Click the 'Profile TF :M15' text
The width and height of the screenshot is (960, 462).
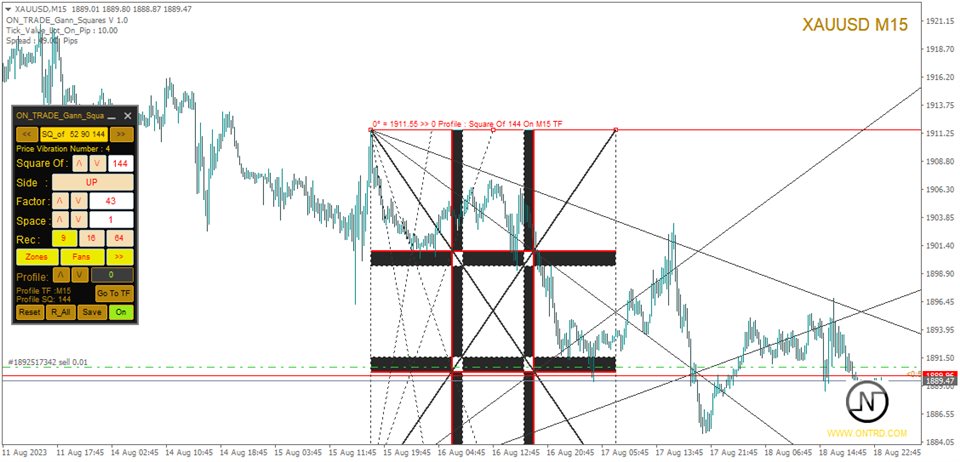[x=43, y=291]
